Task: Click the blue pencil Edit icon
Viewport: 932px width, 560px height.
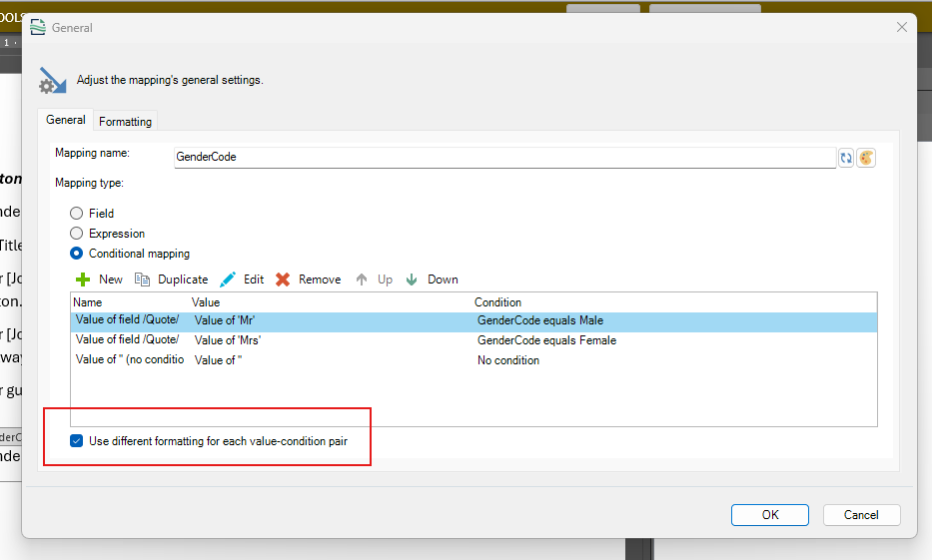Action: [x=228, y=280]
